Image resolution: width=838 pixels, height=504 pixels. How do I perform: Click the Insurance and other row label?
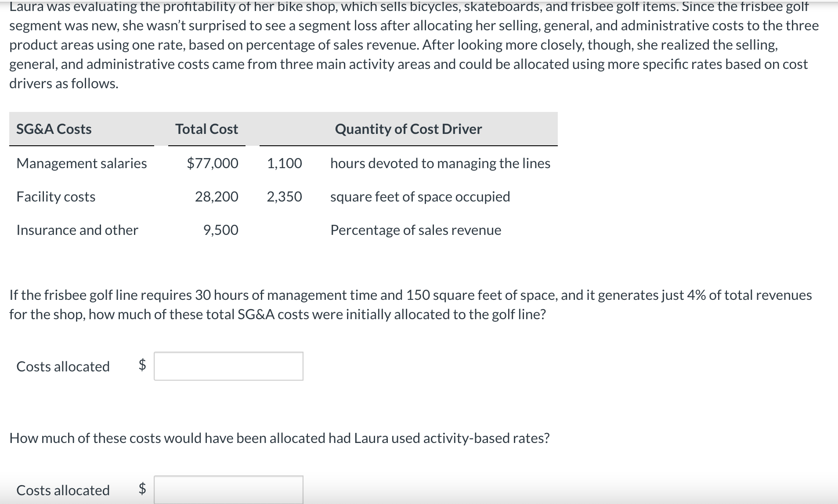[77, 230]
